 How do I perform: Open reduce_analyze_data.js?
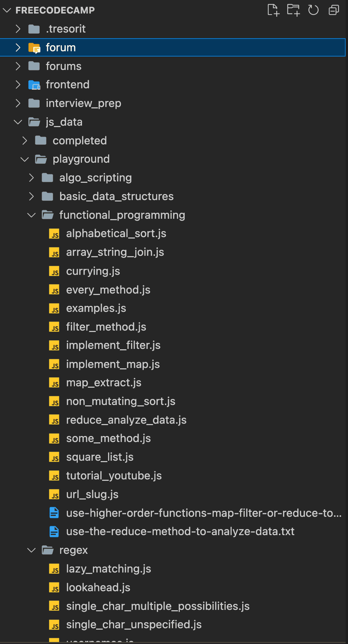[126, 420]
